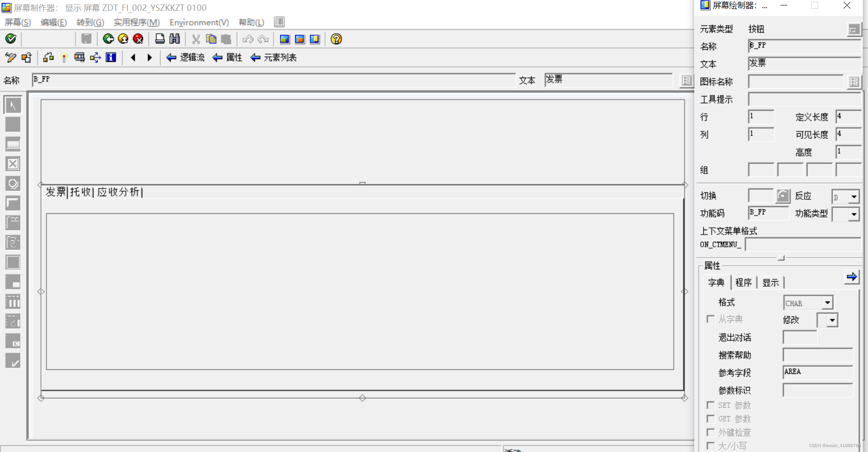
Task: Switch to the 显示 attributes tab
Action: click(770, 282)
